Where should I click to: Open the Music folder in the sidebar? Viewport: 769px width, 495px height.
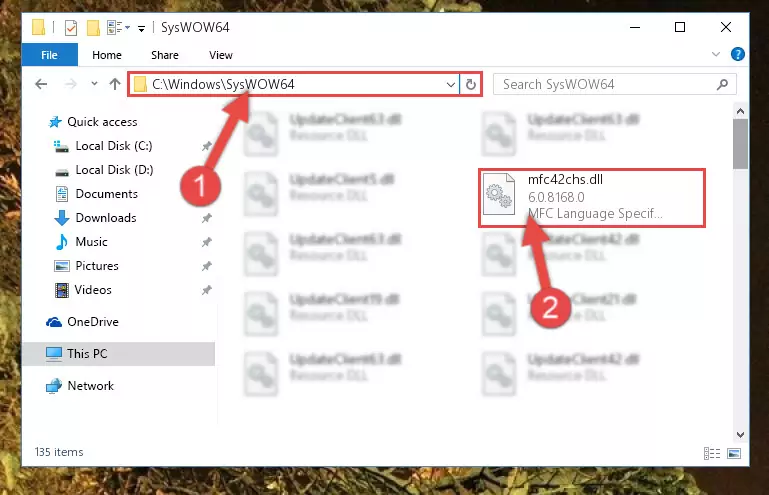(x=91, y=242)
